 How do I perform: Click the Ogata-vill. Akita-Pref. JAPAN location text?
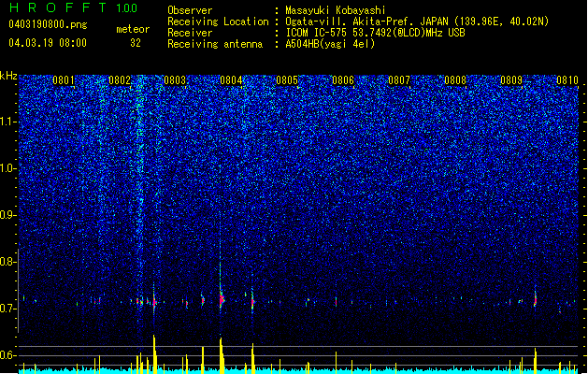417,22
